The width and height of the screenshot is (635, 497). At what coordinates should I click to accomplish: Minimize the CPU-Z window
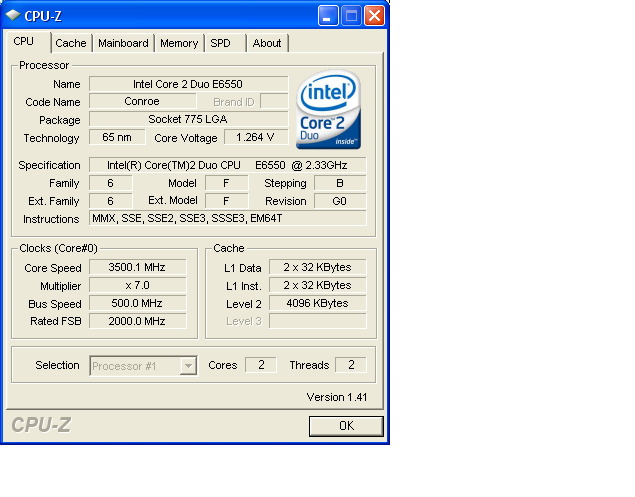328,16
